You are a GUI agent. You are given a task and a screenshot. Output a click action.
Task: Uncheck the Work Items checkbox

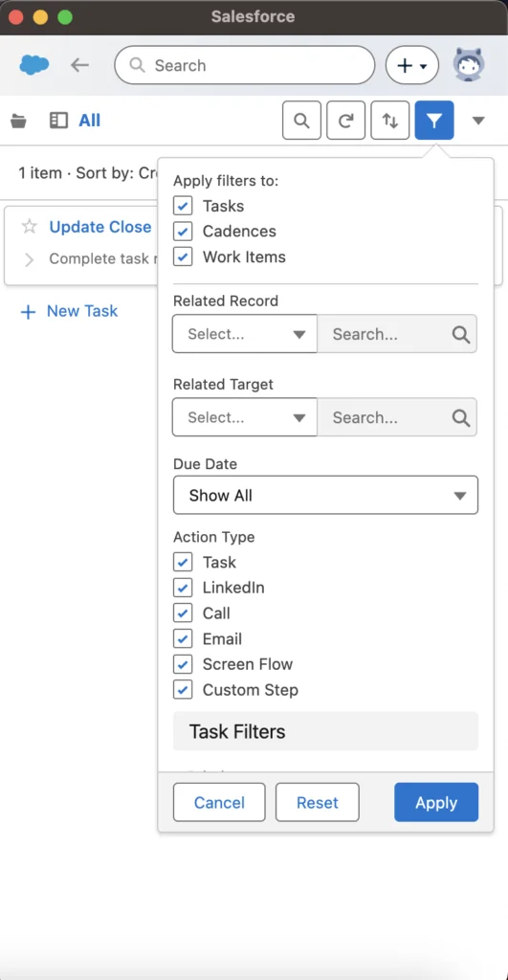(x=183, y=256)
